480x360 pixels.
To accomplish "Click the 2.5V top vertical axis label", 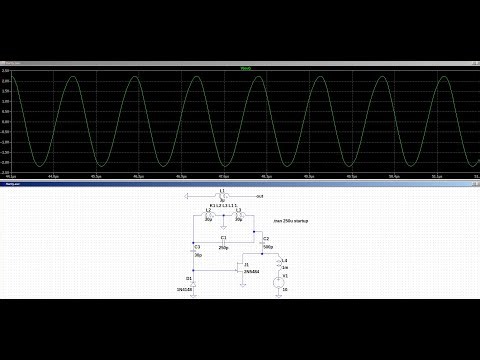I will point(5,71).
